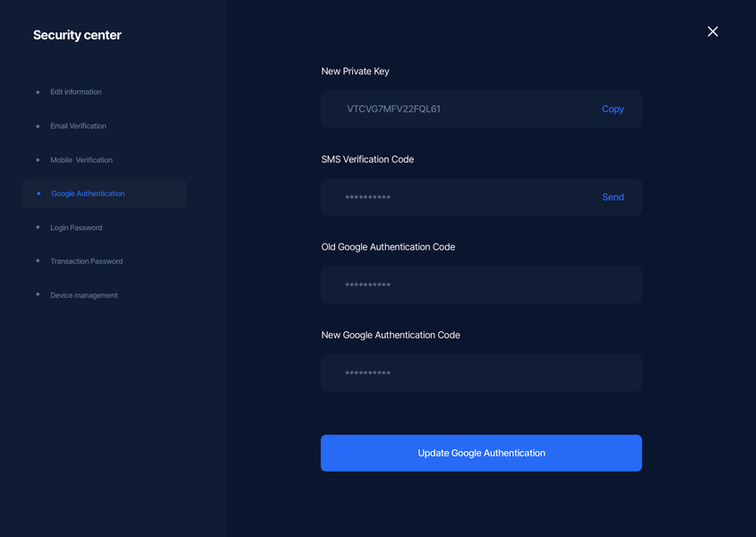Click the Old Google Authentication Code field
The width and height of the screenshot is (756, 537).
[x=481, y=285]
